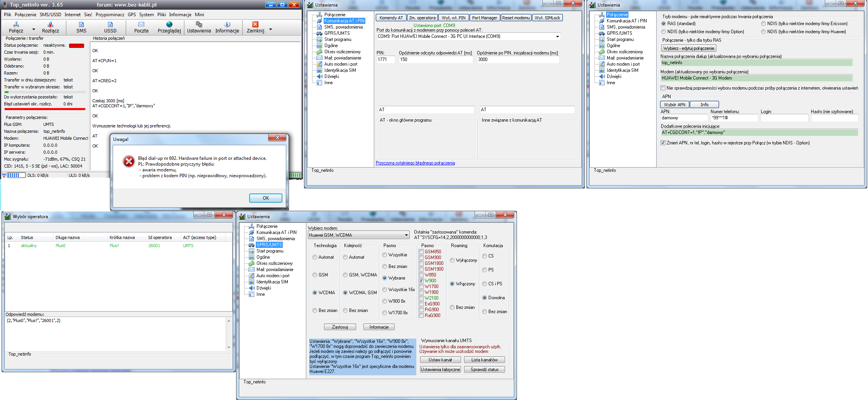Open the Przypominacz menu
Image resolution: width=868 pixels, height=400 pixels.
(110, 15)
